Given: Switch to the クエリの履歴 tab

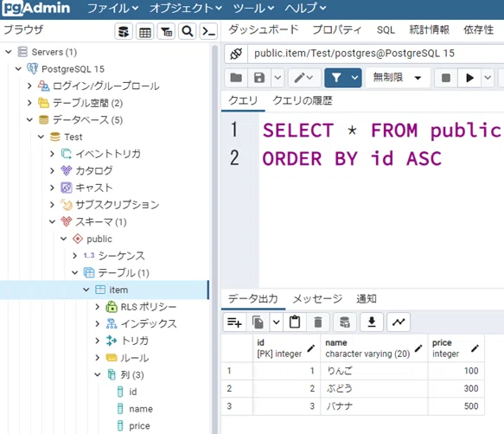Looking at the screenshot, I should (303, 101).
